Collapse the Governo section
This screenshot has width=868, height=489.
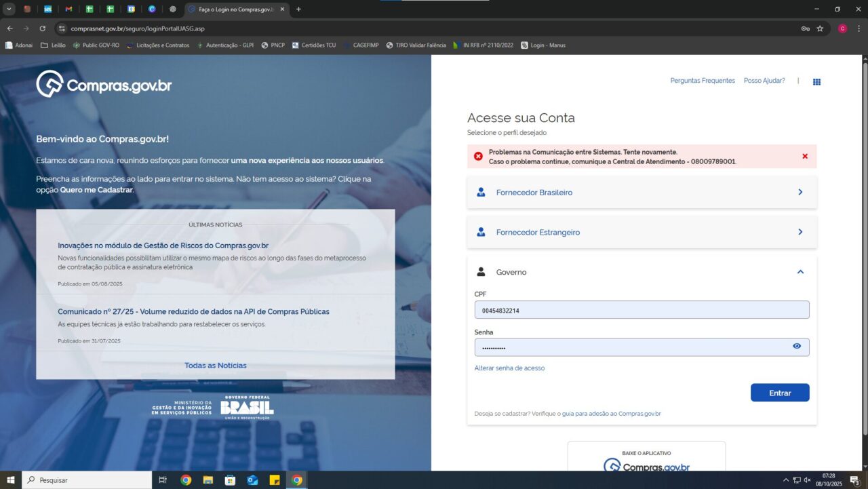(x=800, y=272)
